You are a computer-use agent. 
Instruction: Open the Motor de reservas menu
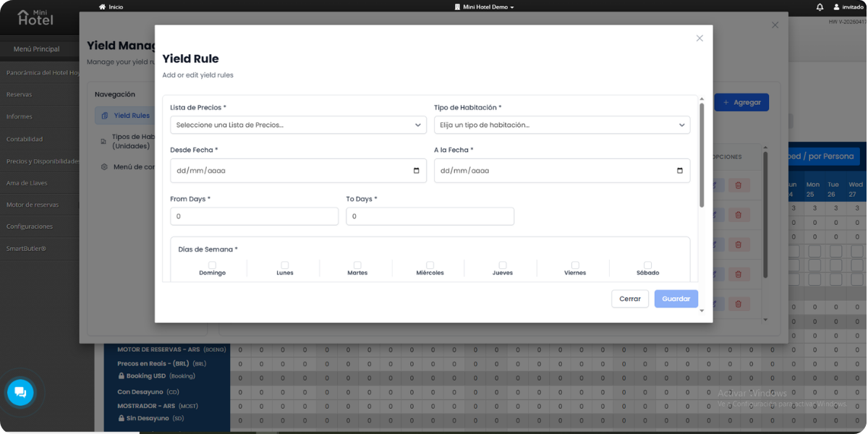[x=40, y=205]
